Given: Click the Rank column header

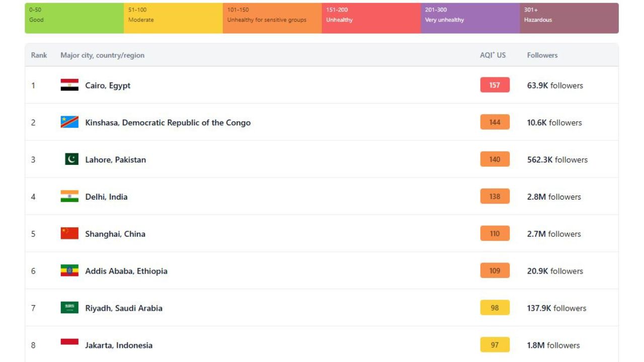Looking at the screenshot, I should (x=39, y=55).
